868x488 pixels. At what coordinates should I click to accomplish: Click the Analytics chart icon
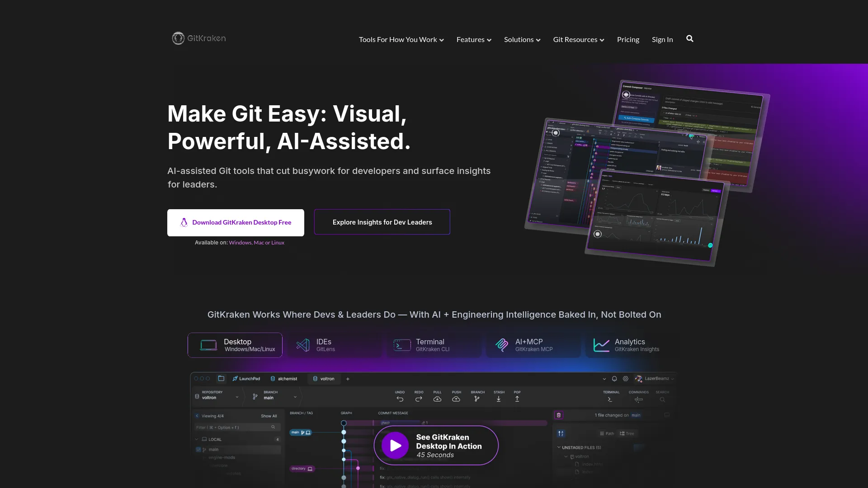click(x=601, y=345)
